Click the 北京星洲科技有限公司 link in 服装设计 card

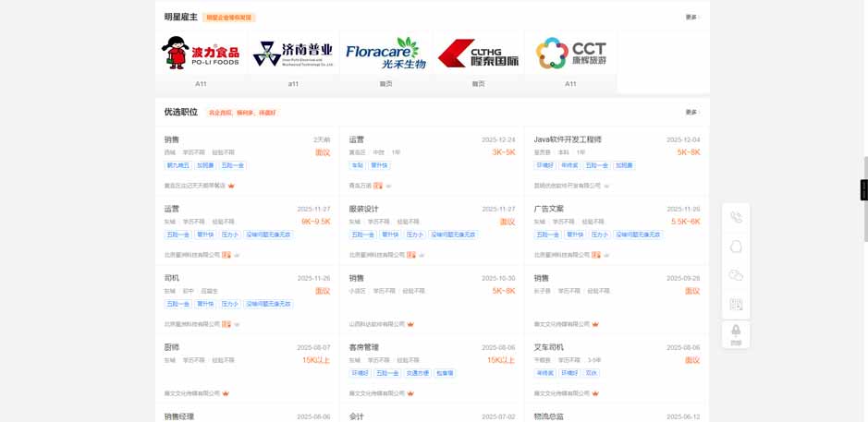[x=377, y=255]
